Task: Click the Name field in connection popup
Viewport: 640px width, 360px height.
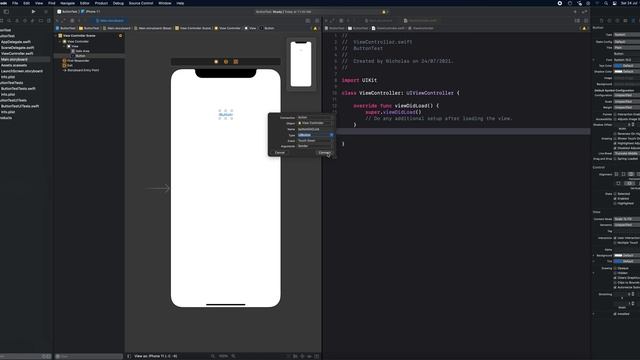Action: point(315,129)
